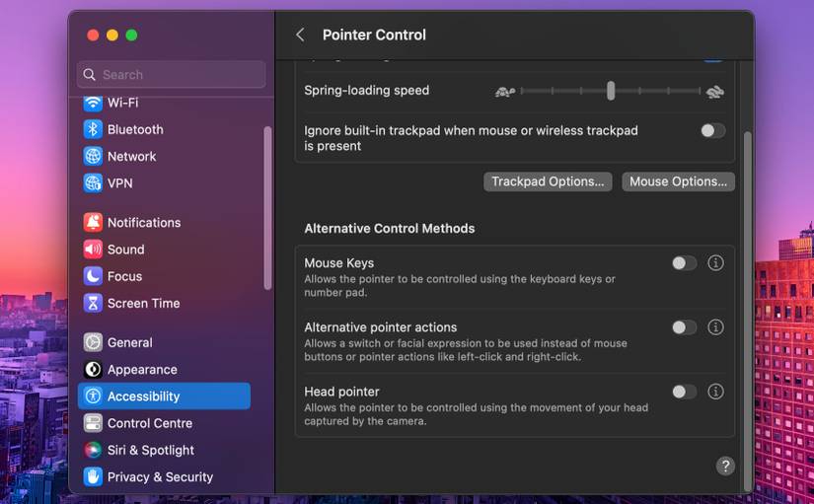The image size is (814, 504).
Task: Open the Head pointer info button
Action: click(715, 392)
